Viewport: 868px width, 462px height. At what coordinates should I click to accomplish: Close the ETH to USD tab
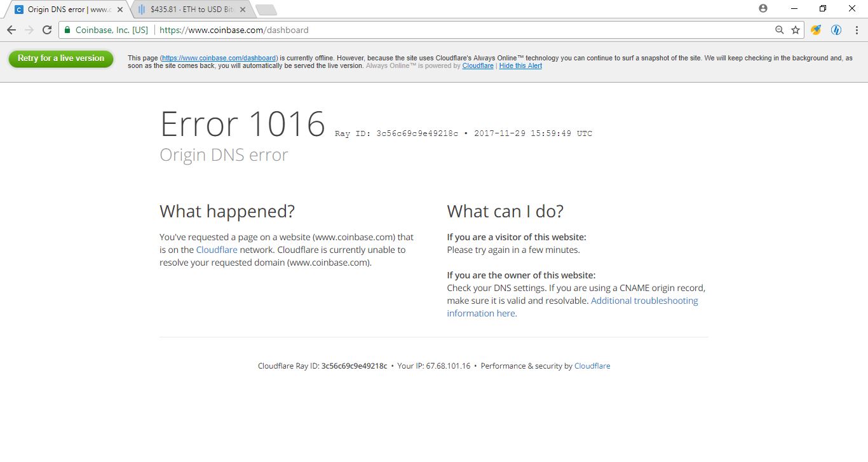(x=242, y=10)
